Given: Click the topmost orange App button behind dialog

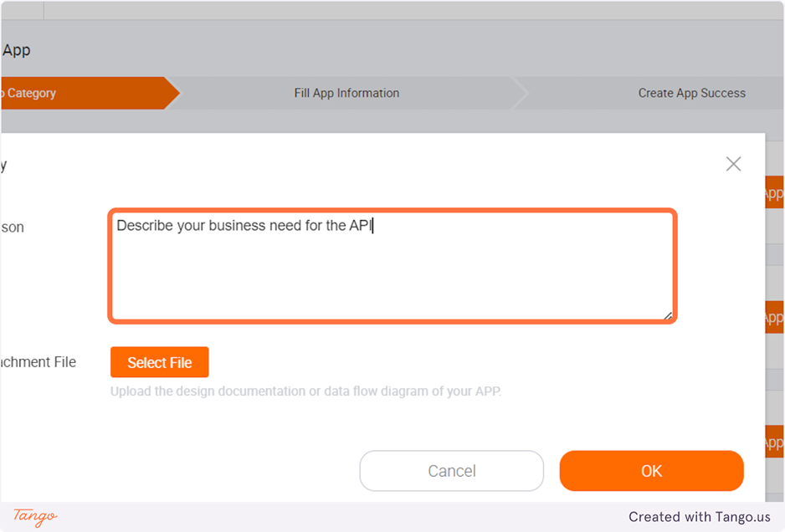Looking at the screenshot, I should point(774,193).
